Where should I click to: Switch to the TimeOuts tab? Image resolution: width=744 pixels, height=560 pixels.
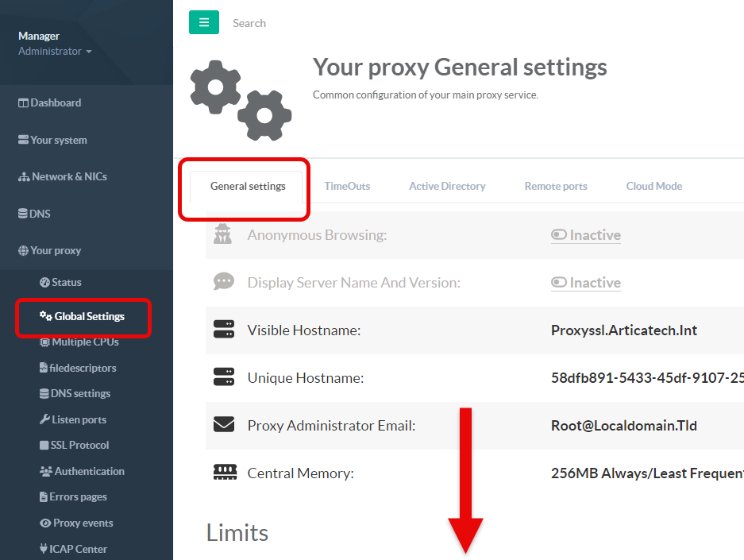[x=347, y=186]
